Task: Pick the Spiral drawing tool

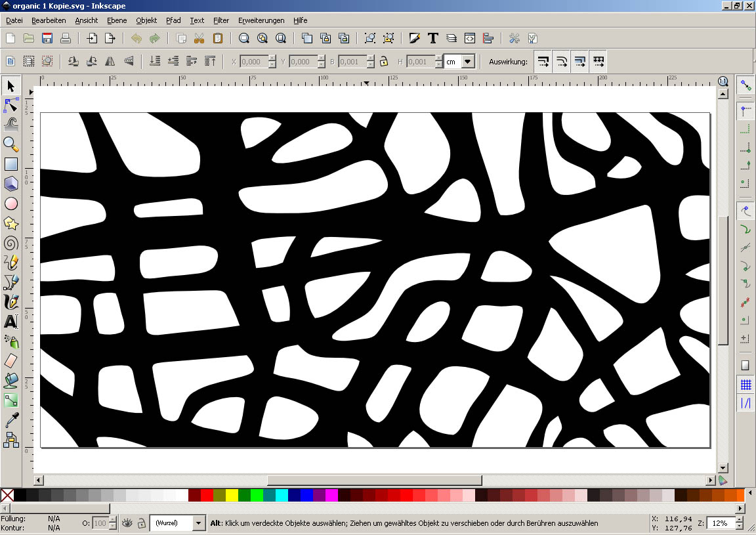Action: pyautogui.click(x=11, y=243)
